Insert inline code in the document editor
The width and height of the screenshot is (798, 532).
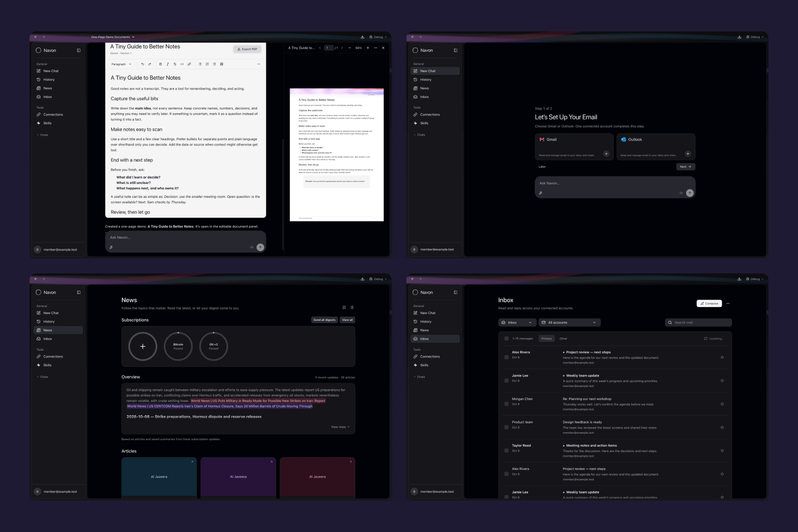(x=182, y=64)
